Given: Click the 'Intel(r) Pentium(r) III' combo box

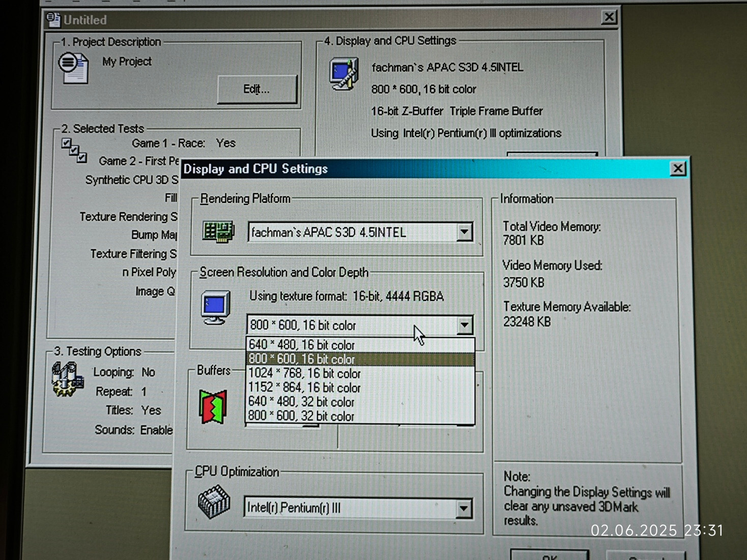Looking at the screenshot, I should coord(358,508).
